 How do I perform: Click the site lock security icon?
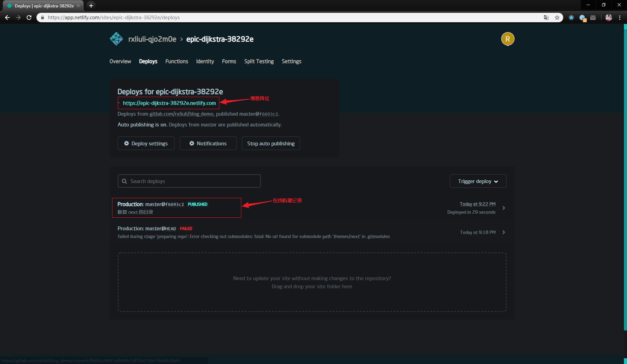[x=42, y=18]
